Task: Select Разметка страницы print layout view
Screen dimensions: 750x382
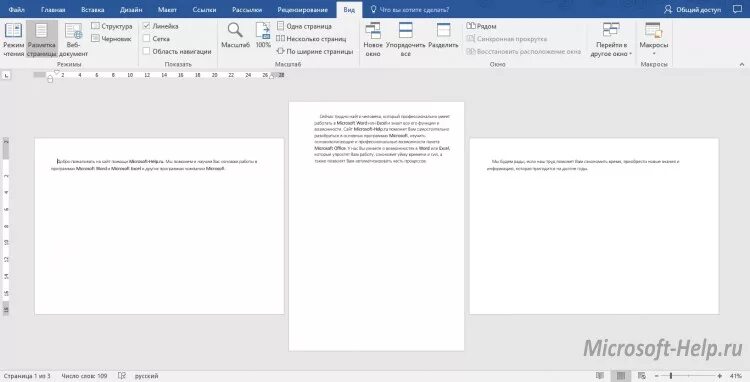Action: [42, 39]
